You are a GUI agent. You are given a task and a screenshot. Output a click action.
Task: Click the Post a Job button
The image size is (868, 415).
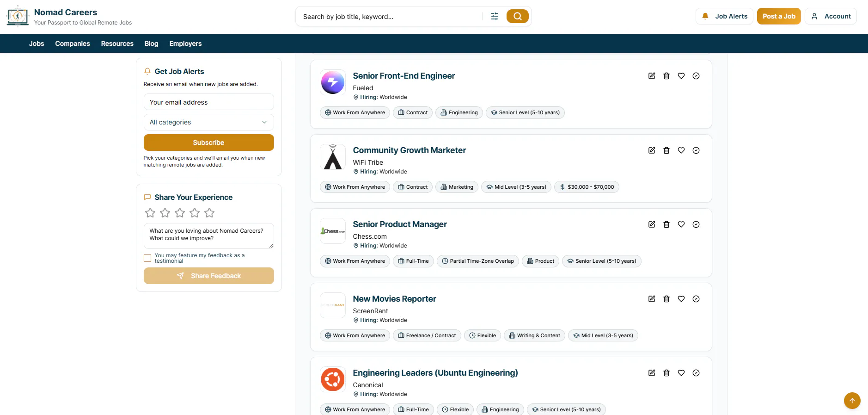(779, 16)
